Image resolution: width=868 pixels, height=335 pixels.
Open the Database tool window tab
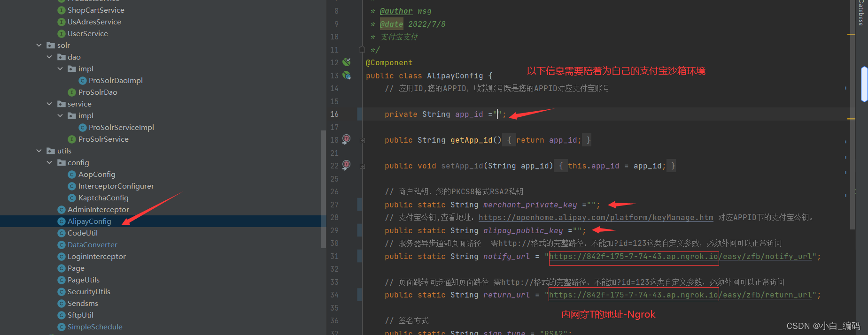(861, 13)
